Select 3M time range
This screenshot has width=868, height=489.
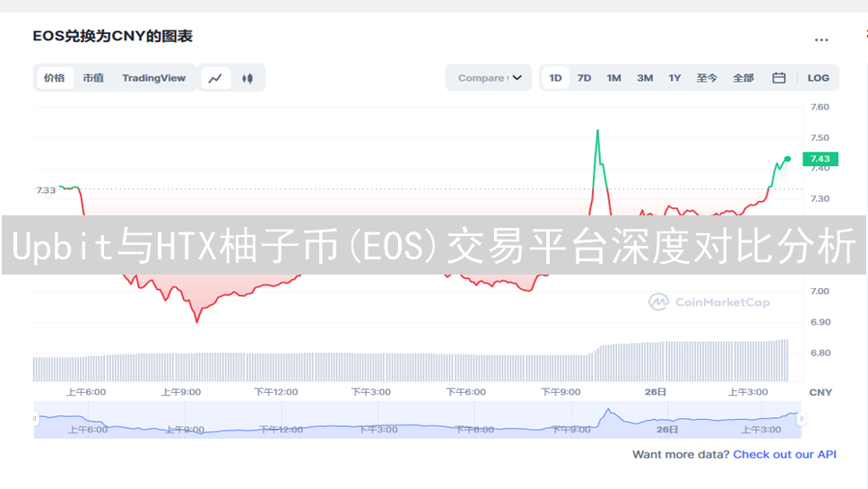(645, 78)
